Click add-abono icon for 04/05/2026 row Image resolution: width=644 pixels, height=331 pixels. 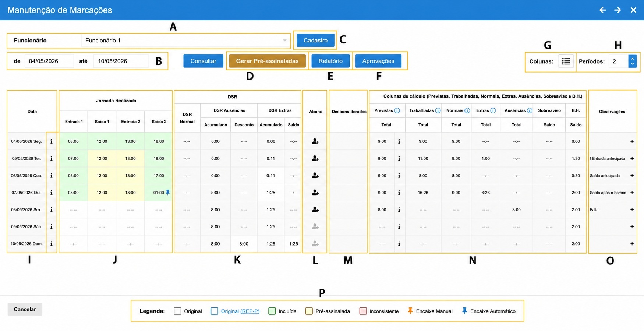(315, 141)
